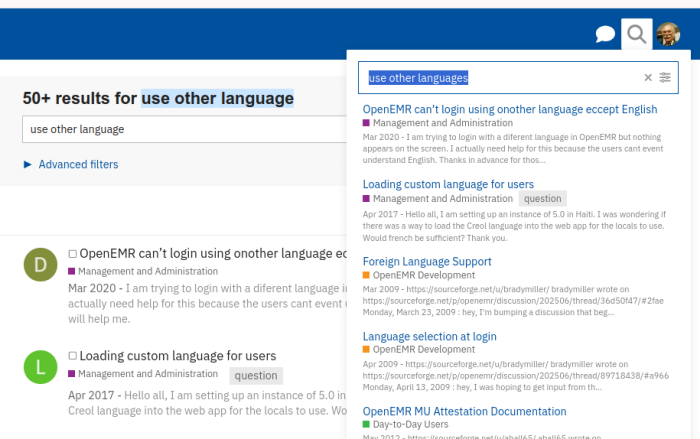This screenshot has height=439, width=700.
Task: Open 'Loading custom language for users' popup result
Action: (448, 184)
